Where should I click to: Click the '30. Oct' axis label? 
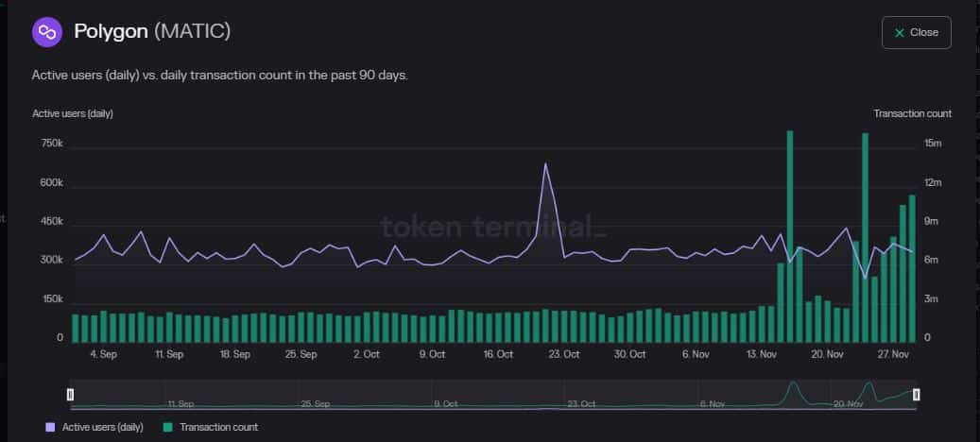[630, 354]
